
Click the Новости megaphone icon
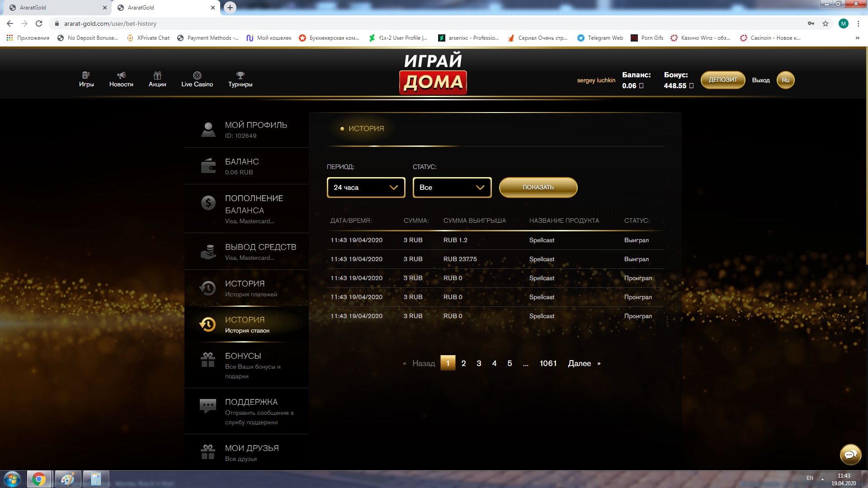pos(121,75)
